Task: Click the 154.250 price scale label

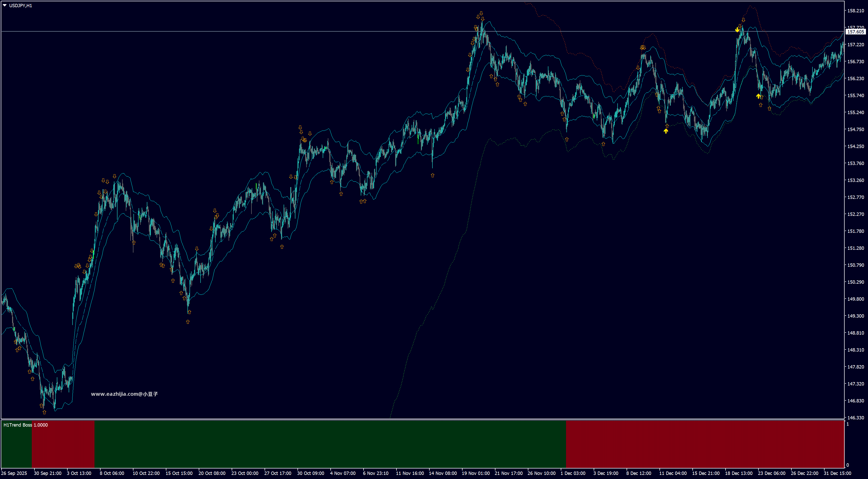Action: pos(856,146)
